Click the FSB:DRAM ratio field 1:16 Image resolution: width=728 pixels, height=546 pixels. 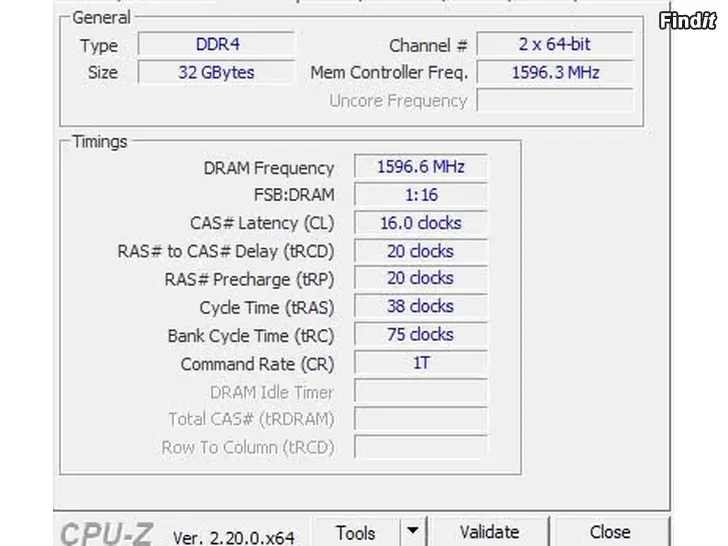click(421, 195)
